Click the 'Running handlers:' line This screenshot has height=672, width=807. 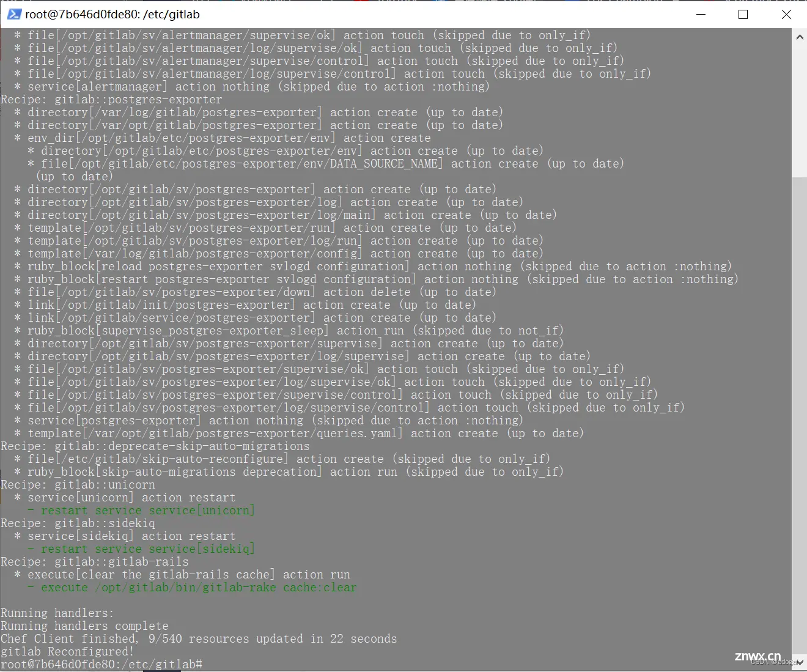click(x=57, y=613)
